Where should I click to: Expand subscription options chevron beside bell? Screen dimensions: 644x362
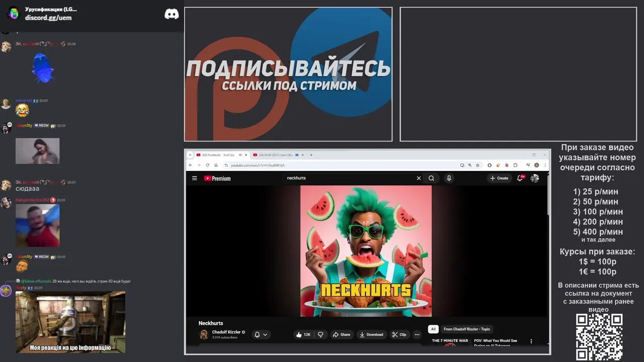(x=265, y=334)
